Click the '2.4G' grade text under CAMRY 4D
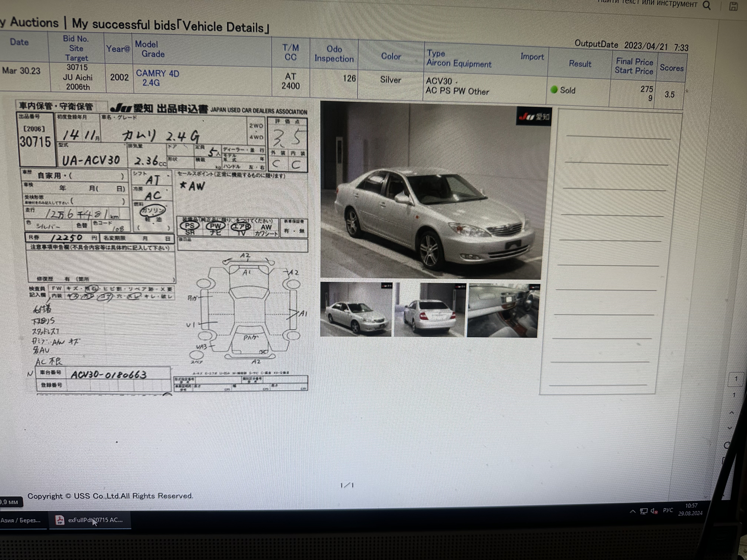Screen dimensions: 747x560 click(x=151, y=83)
